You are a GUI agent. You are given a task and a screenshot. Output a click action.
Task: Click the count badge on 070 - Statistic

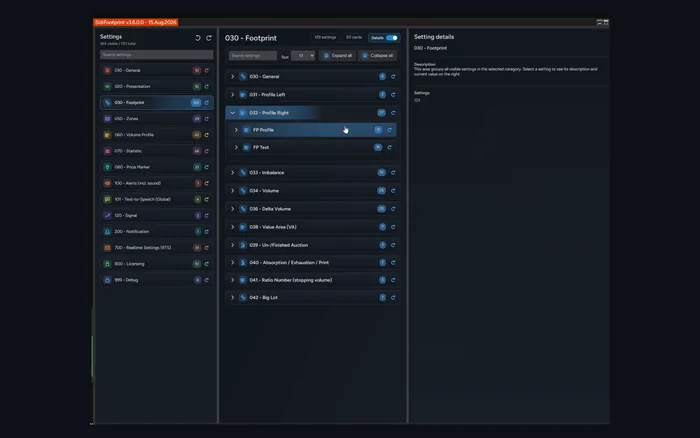(x=196, y=151)
